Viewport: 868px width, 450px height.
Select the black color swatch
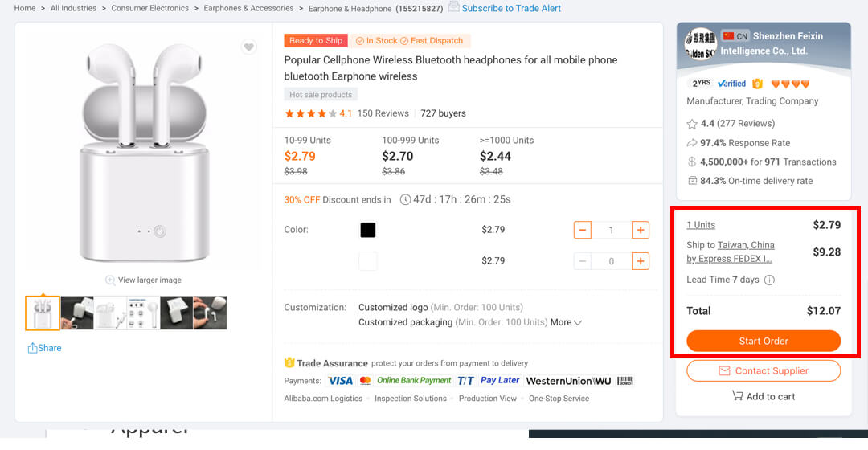tap(368, 231)
